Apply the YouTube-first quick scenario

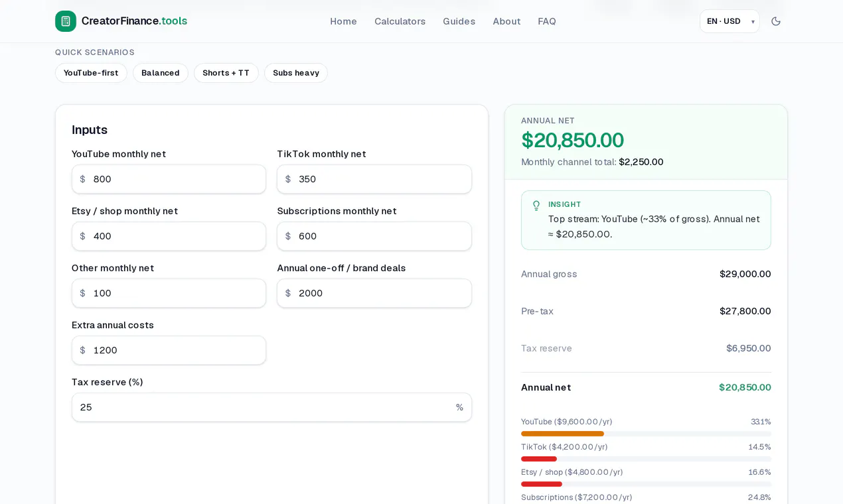(x=91, y=73)
